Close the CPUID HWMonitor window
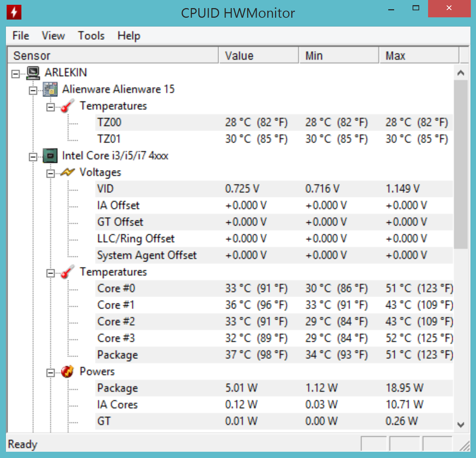476x458 pixels. click(x=449, y=8)
